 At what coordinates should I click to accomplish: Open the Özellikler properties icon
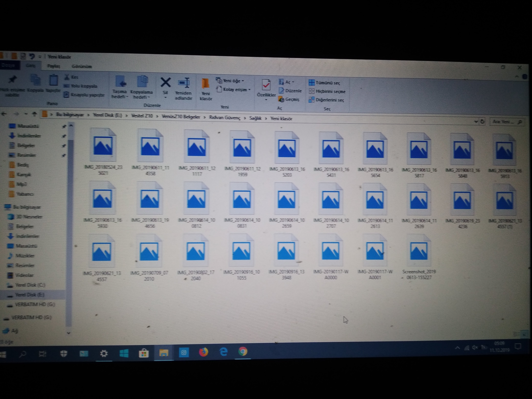click(x=266, y=85)
